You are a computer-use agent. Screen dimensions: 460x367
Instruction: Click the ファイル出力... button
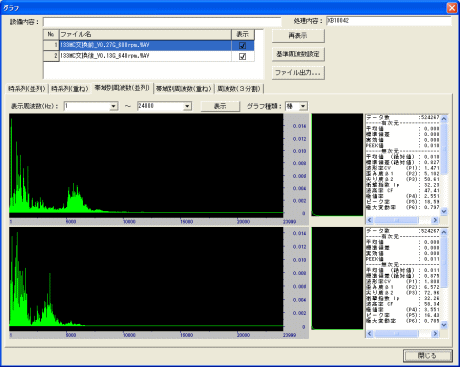[298, 72]
